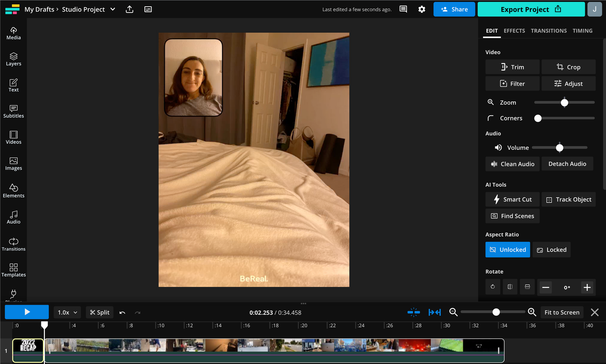The width and height of the screenshot is (606, 364).
Task: Click the Settings gear icon
Action: point(421,9)
